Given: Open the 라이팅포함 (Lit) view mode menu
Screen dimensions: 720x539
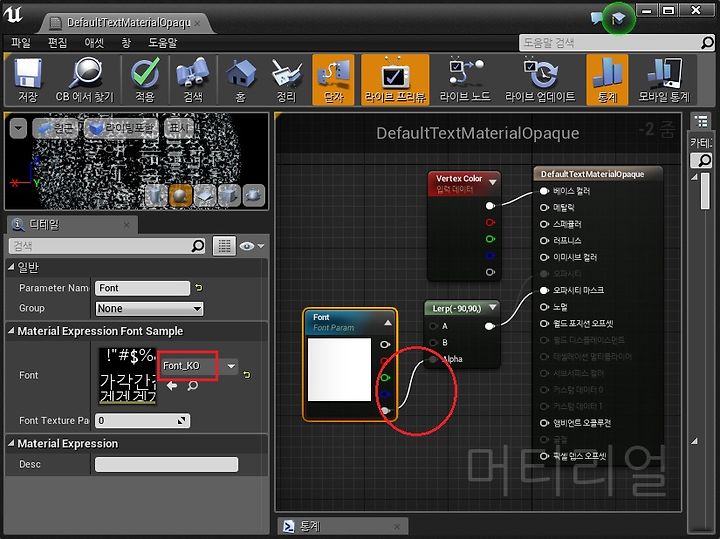Looking at the screenshot, I should tap(122, 128).
